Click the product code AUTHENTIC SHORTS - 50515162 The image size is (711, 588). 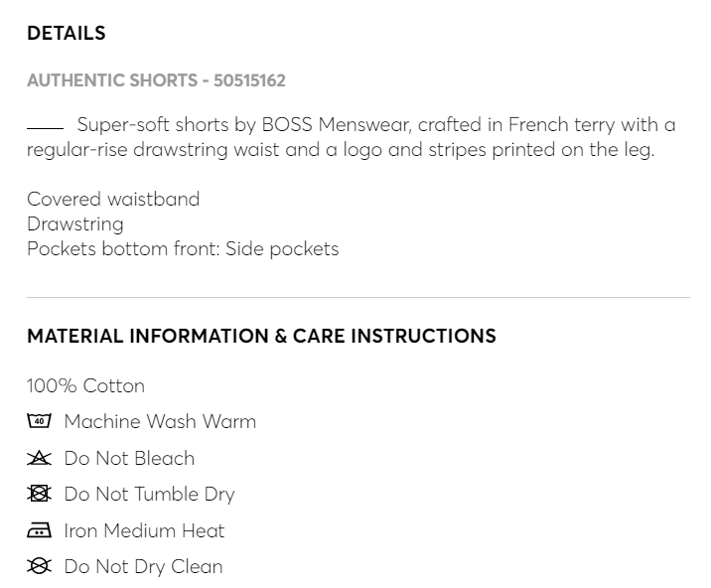(x=156, y=80)
